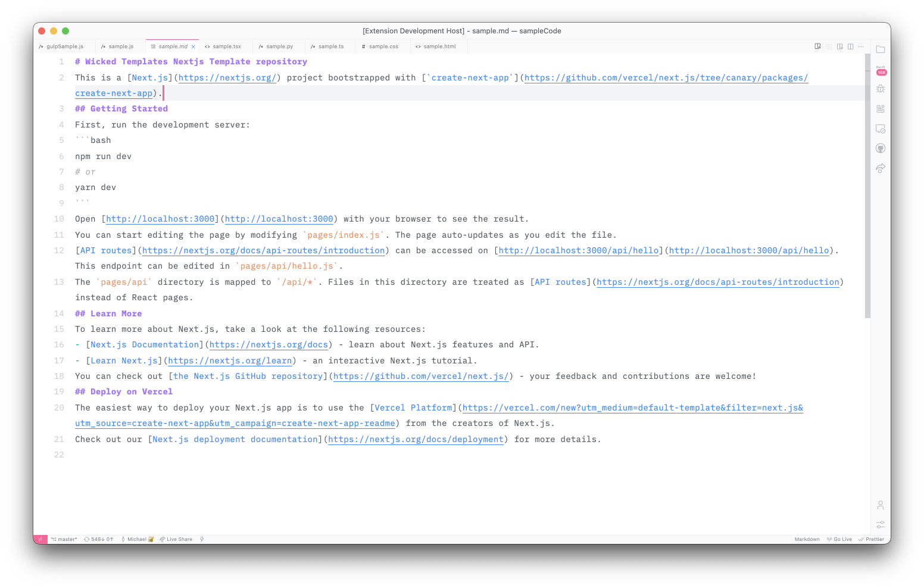Click the https://nextjs.org/learn link

[x=230, y=361]
